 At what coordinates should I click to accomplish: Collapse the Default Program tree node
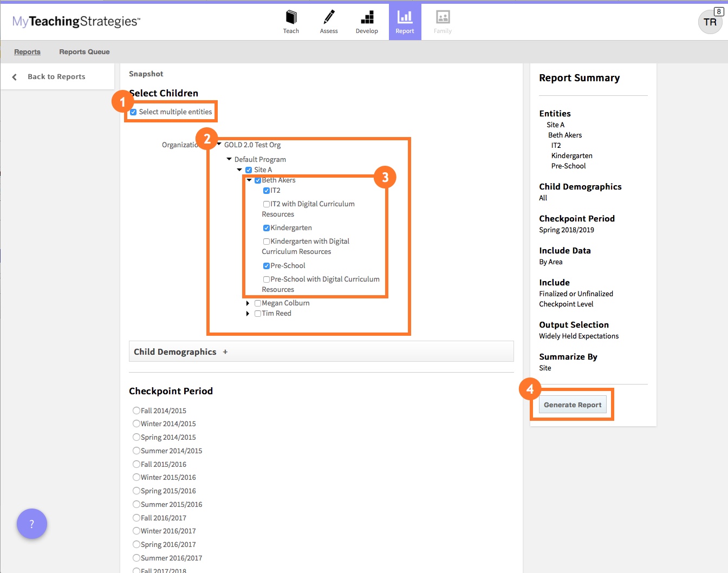click(x=228, y=159)
